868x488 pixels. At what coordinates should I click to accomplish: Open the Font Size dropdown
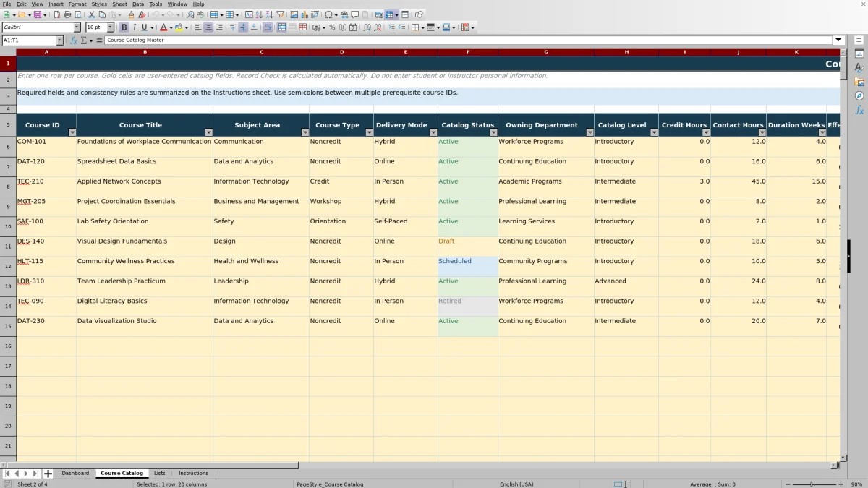111,27
